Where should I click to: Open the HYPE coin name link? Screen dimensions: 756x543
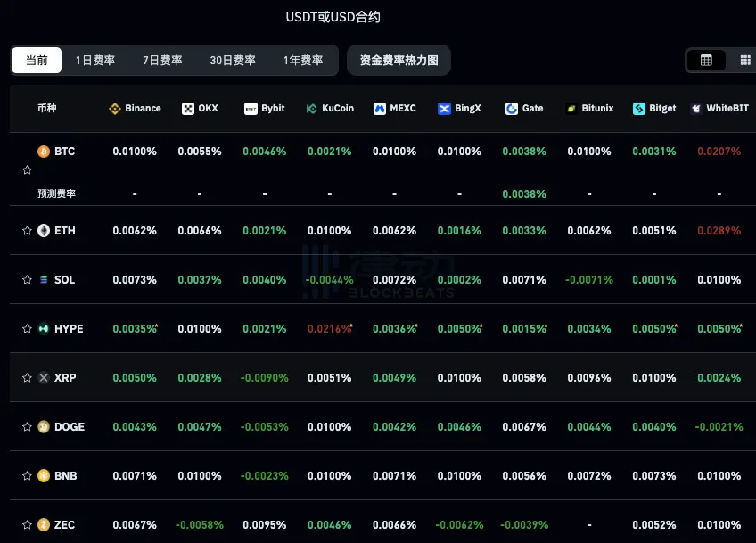click(x=69, y=329)
